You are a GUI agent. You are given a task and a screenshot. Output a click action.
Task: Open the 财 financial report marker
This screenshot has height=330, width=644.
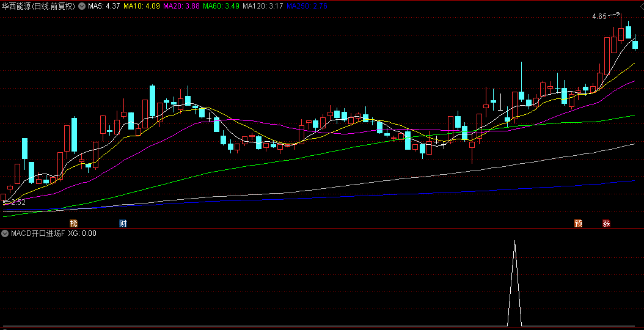pyautogui.click(x=123, y=224)
